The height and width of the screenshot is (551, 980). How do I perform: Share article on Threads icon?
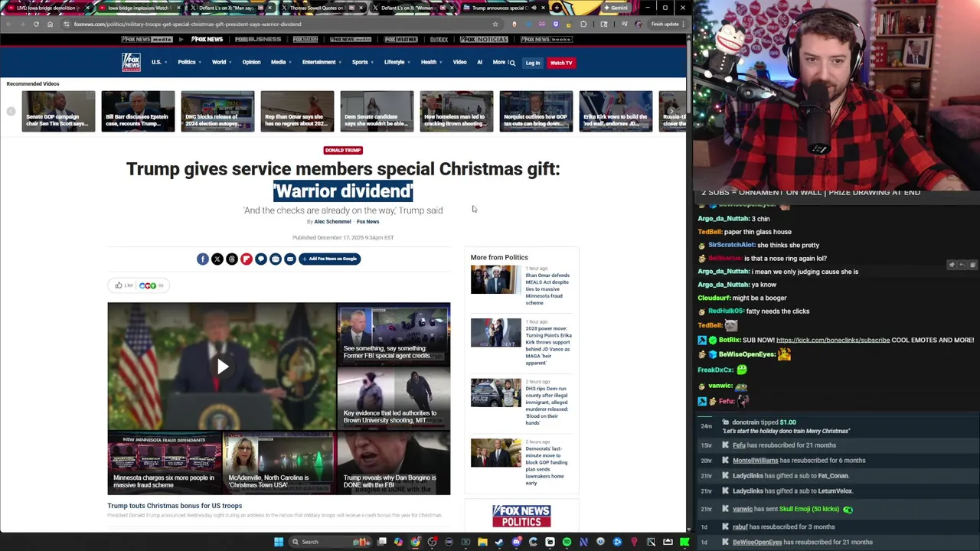click(x=232, y=259)
